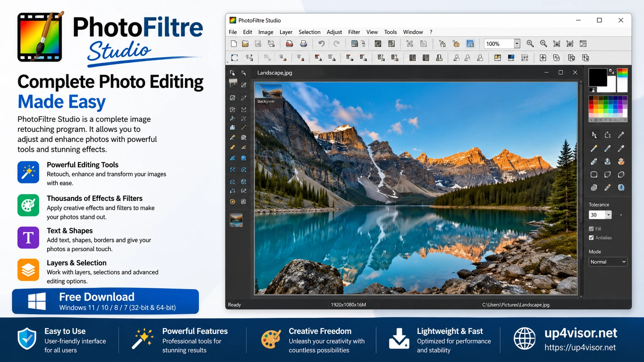Click the Creative Freedom paint palette icon
The height and width of the screenshot is (362, 644).
click(271, 339)
